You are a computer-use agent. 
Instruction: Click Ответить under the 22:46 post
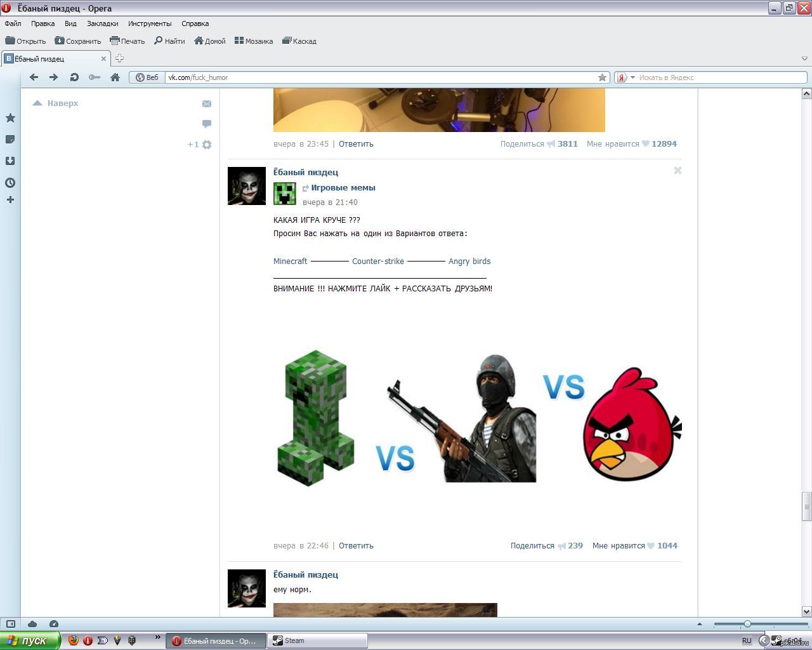356,546
